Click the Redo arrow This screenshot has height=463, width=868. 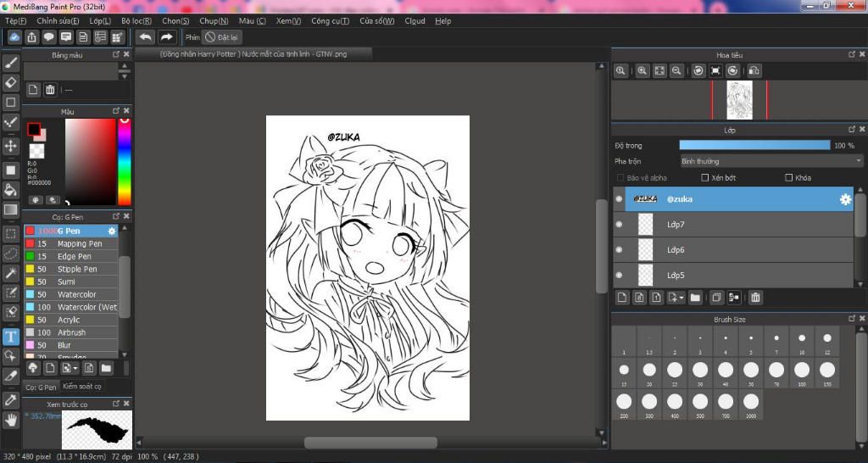point(166,37)
